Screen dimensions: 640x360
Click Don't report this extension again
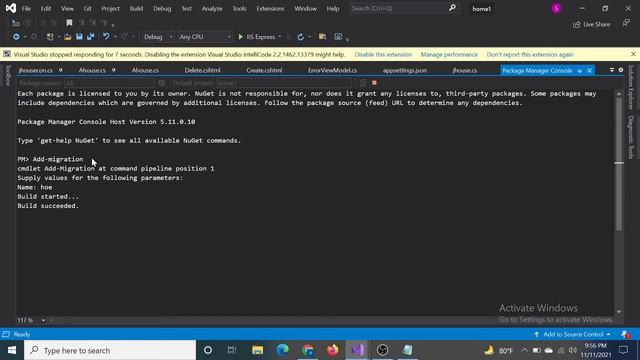[530, 54]
